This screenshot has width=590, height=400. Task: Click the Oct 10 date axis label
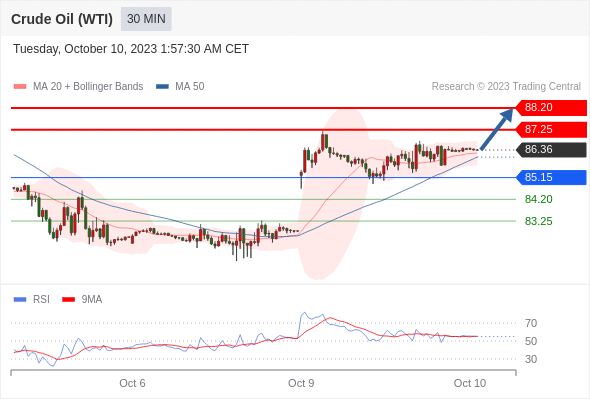click(470, 383)
